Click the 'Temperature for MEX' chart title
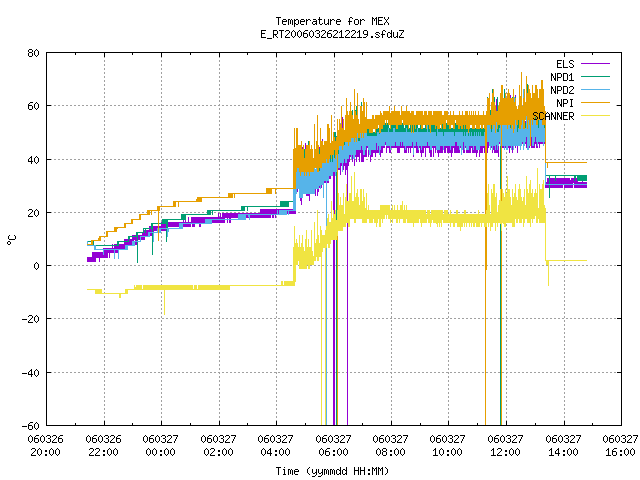The image size is (640, 480). pyautogui.click(x=332, y=21)
